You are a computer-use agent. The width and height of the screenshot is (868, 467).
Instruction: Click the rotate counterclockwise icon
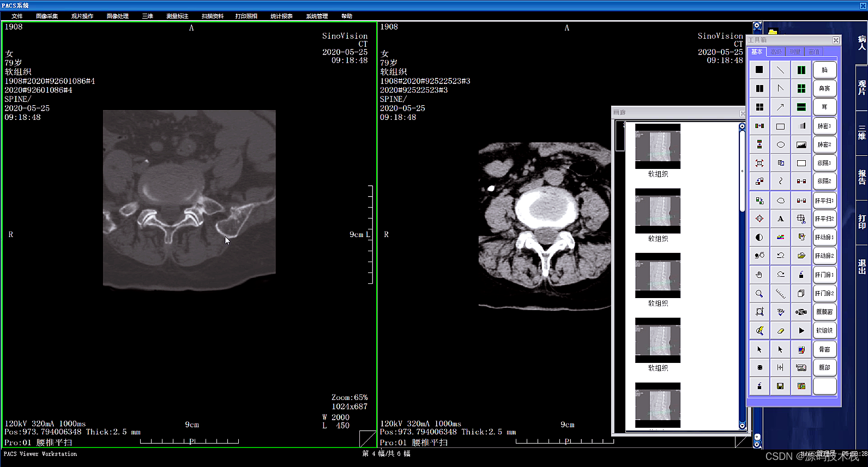(x=780, y=256)
